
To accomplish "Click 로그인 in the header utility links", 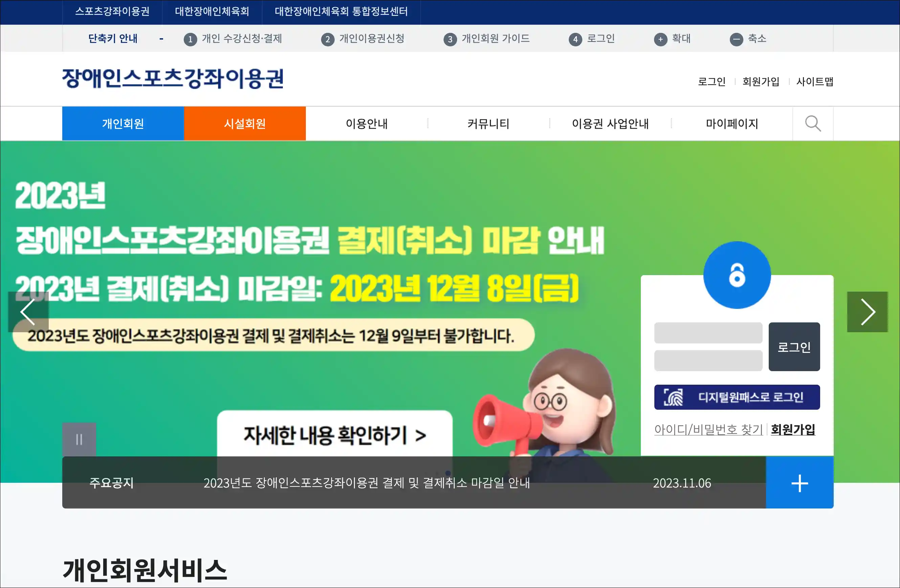I will [712, 81].
